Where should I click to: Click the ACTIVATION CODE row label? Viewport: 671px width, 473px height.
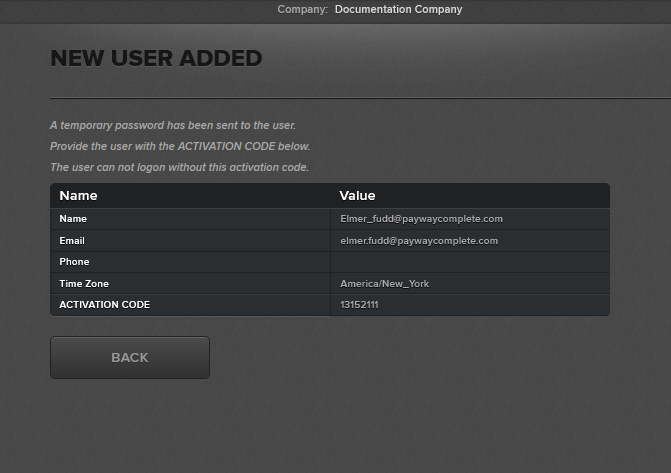point(104,305)
